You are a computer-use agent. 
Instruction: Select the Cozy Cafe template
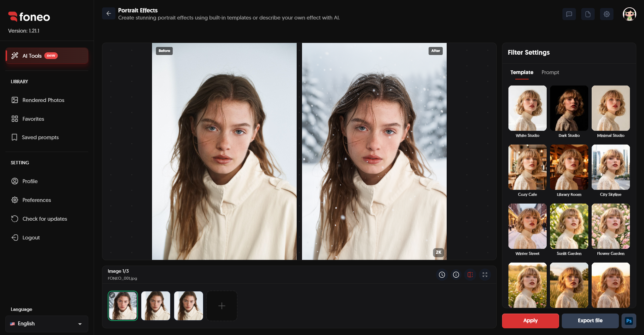(x=527, y=167)
